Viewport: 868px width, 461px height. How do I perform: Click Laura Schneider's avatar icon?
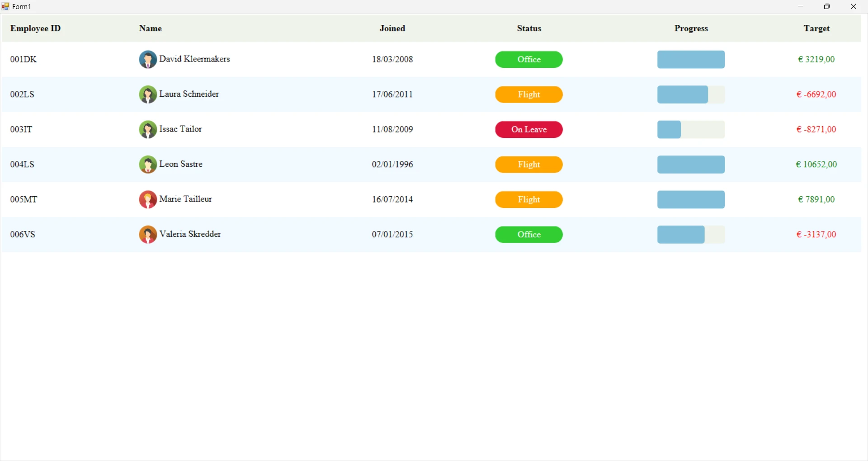(148, 95)
